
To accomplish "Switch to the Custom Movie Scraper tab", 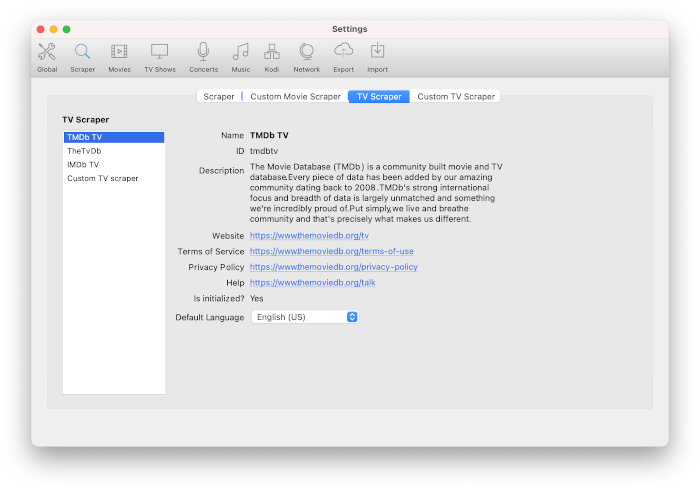I will (295, 96).
